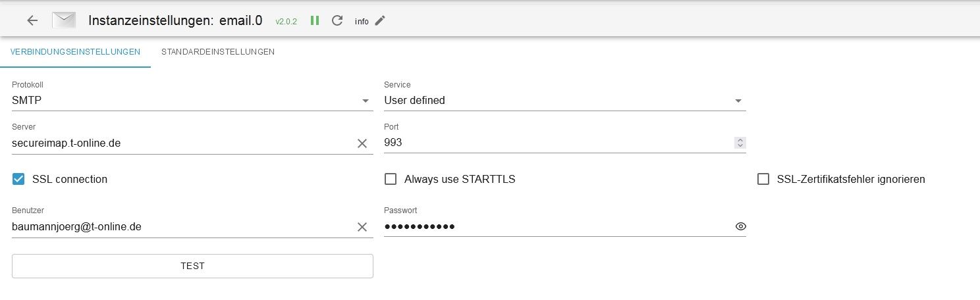The width and height of the screenshot is (980, 300).
Task: Uncheck the SSL connection checkbox
Action: click(18, 179)
